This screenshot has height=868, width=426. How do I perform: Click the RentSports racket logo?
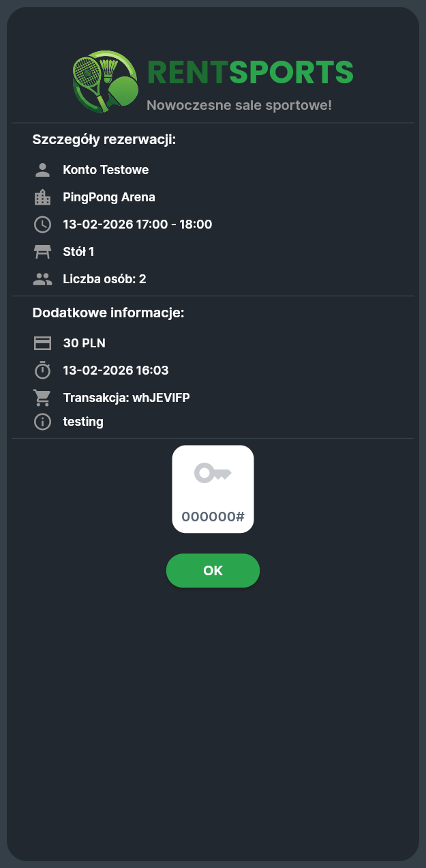coord(106,82)
